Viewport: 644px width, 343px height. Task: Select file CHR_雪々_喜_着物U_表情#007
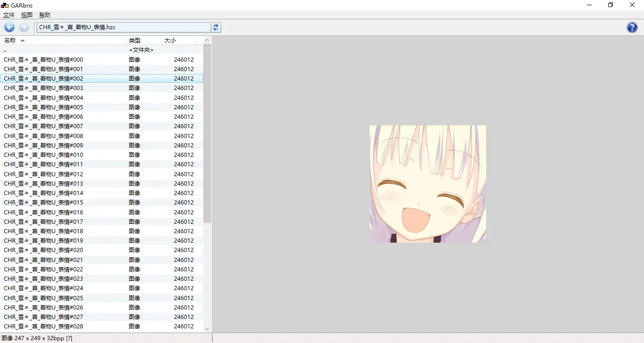[101, 126]
